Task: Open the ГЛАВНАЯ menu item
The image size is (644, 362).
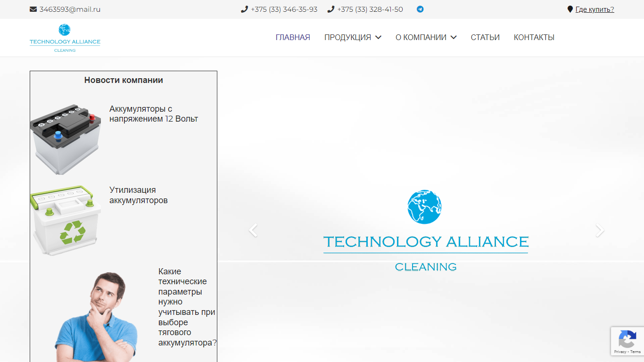Action: point(293,38)
